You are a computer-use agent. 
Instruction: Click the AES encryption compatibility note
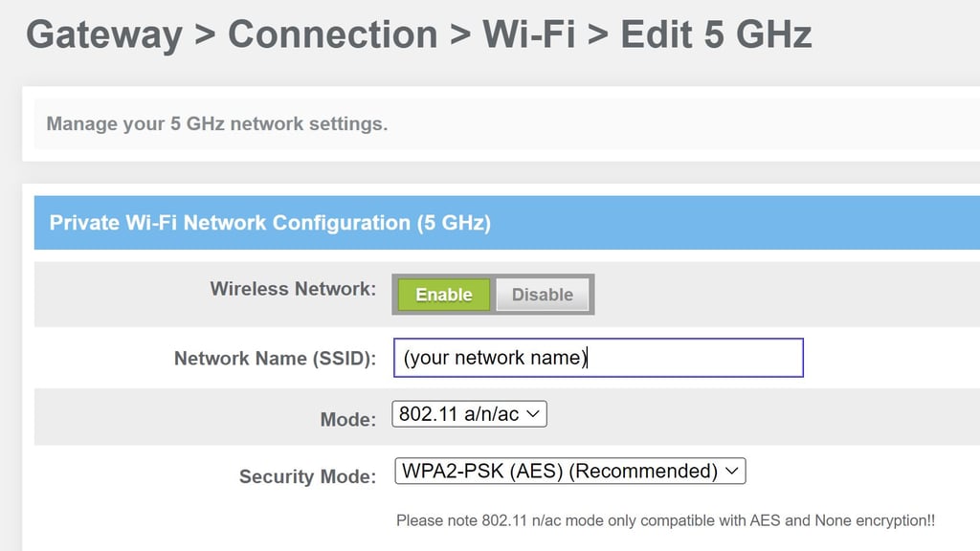coord(666,520)
